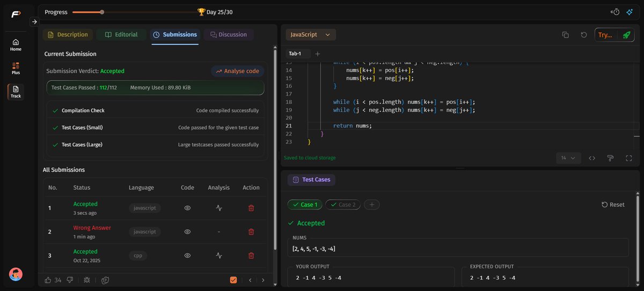Click the code brackets icon below editor
Screen dimensions: 644x291
[x=592, y=158]
